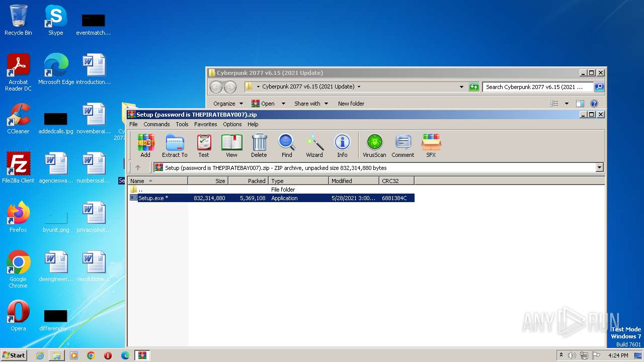Viewport: 644px width, 362px height.
Task: Select the CCleaner desktop shortcut
Action: point(18,119)
